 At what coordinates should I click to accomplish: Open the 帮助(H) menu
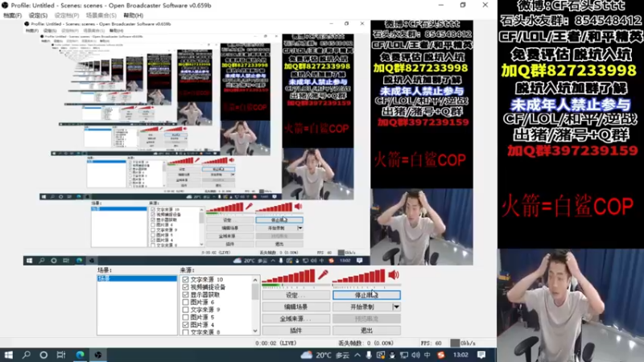tap(134, 15)
